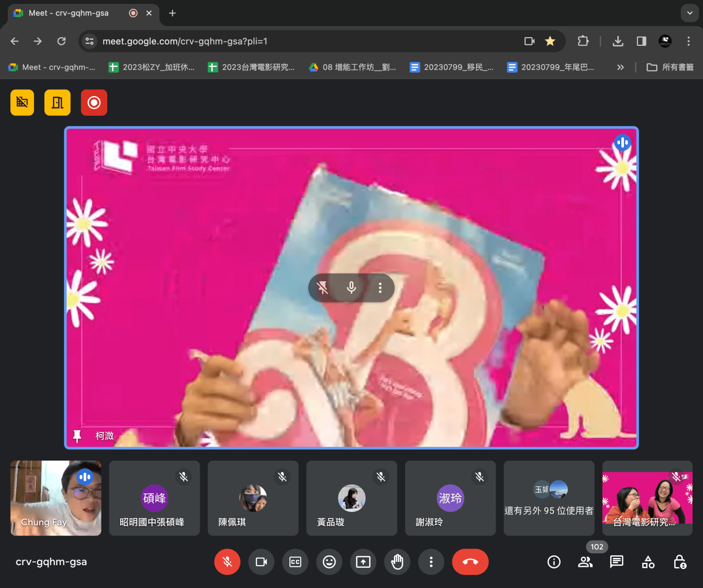
Task: Raise your hand
Action: pos(397,562)
